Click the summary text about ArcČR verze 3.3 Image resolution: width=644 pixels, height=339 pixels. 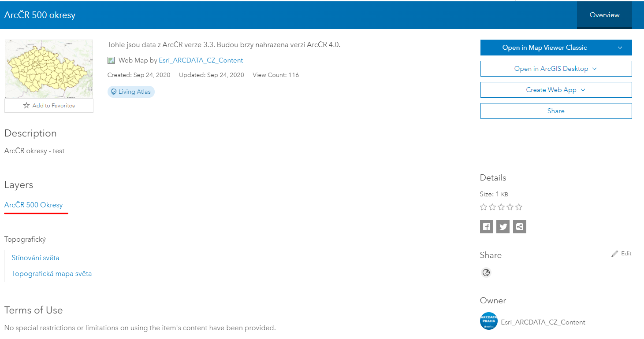(224, 44)
